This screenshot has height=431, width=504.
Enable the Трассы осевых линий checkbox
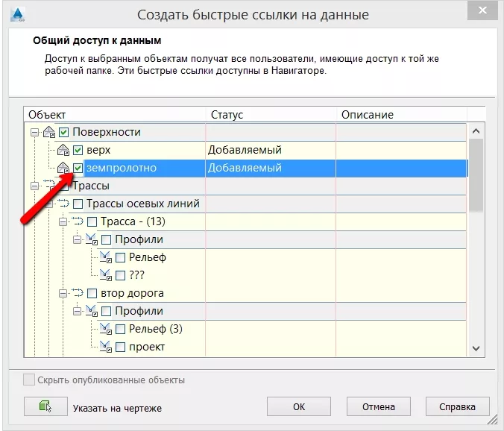click(78, 204)
